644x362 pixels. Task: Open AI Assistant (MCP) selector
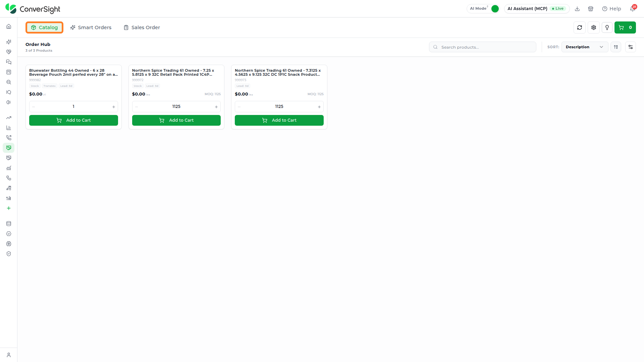pos(536,9)
